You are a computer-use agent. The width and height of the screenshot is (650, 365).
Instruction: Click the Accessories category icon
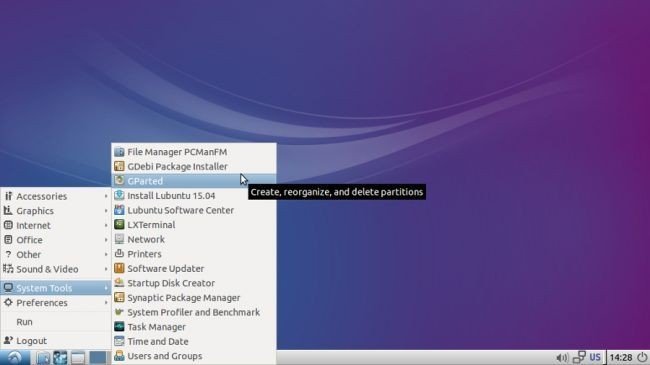[x=8, y=196]
